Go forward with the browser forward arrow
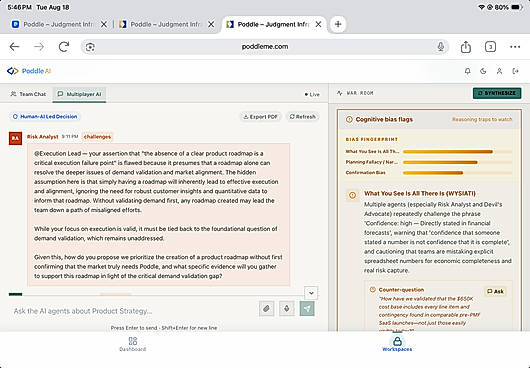The image size is (530, 368). [39, 47]
